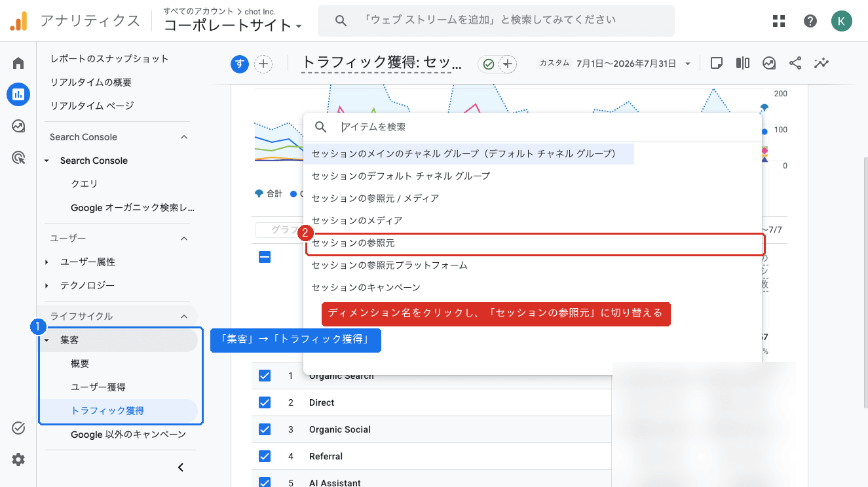Open Google 以外のキャンペーン report
868x487 pixels.
coord(128,435)
